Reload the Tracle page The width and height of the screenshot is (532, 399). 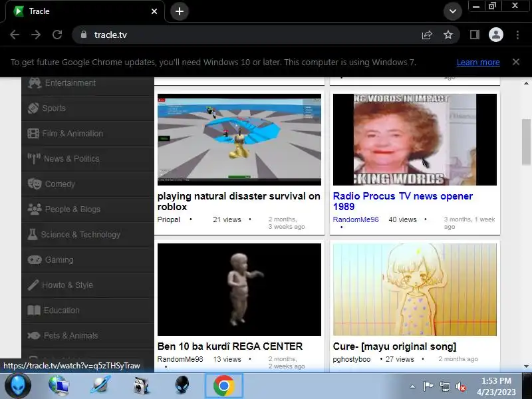(x=57, y=35)
